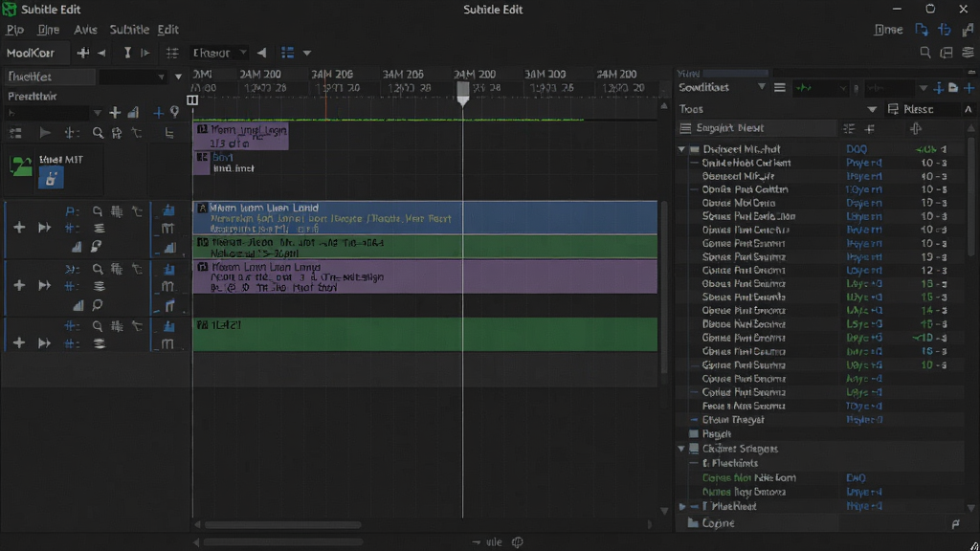Open the Edit menu in the menu bar
This screenshot has width=980, height=551.
click(167, 30)
